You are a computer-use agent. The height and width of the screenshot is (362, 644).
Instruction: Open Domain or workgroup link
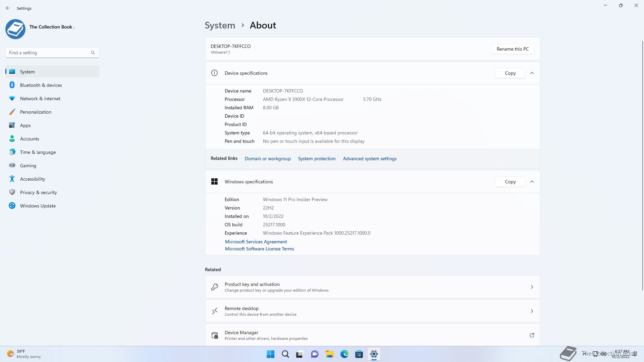pos(268,159)
